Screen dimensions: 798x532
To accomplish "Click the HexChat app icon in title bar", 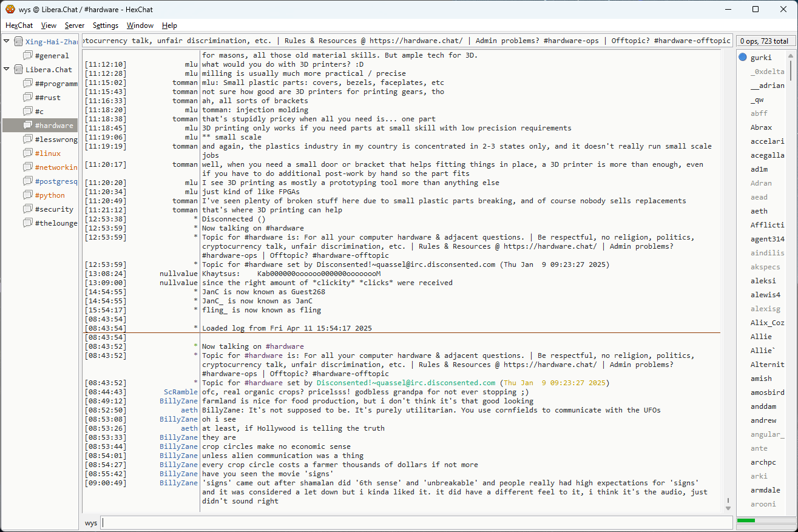I will click(x=10, y=9).
